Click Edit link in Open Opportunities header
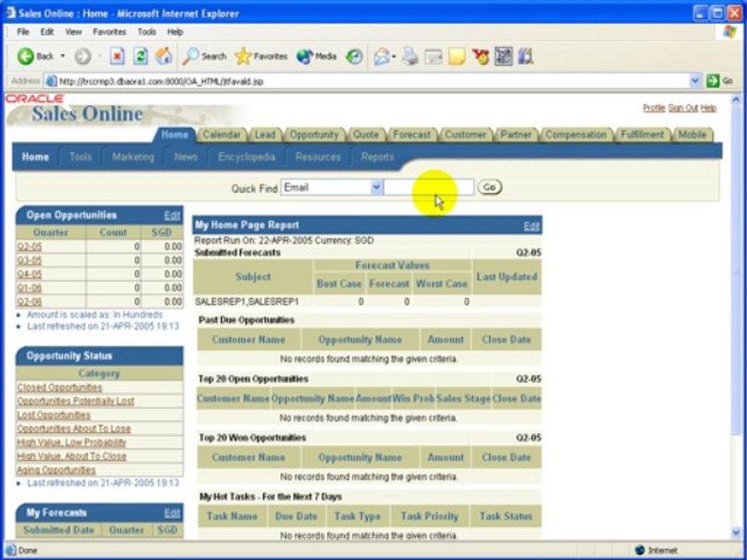The width and height of the screenshot is (747, 560). pos(172,215)
